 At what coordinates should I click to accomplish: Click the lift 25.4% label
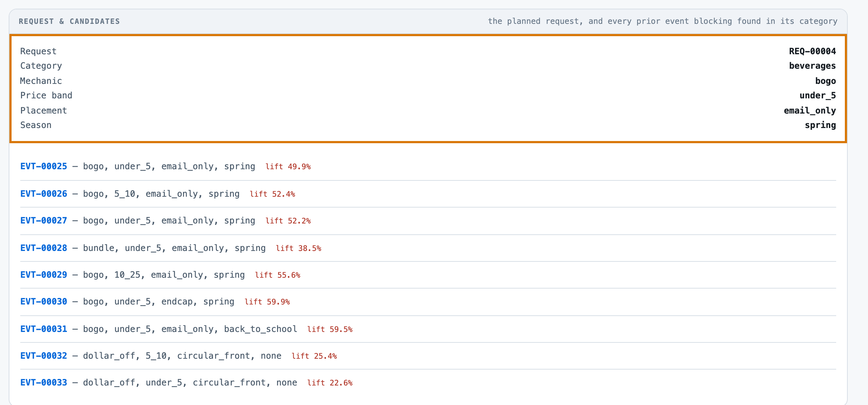coord(314,356)
